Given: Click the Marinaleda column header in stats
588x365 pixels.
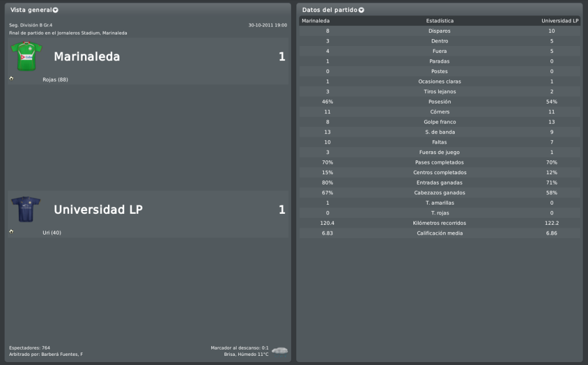Looking at the screenshot, I should coord(315,21).
